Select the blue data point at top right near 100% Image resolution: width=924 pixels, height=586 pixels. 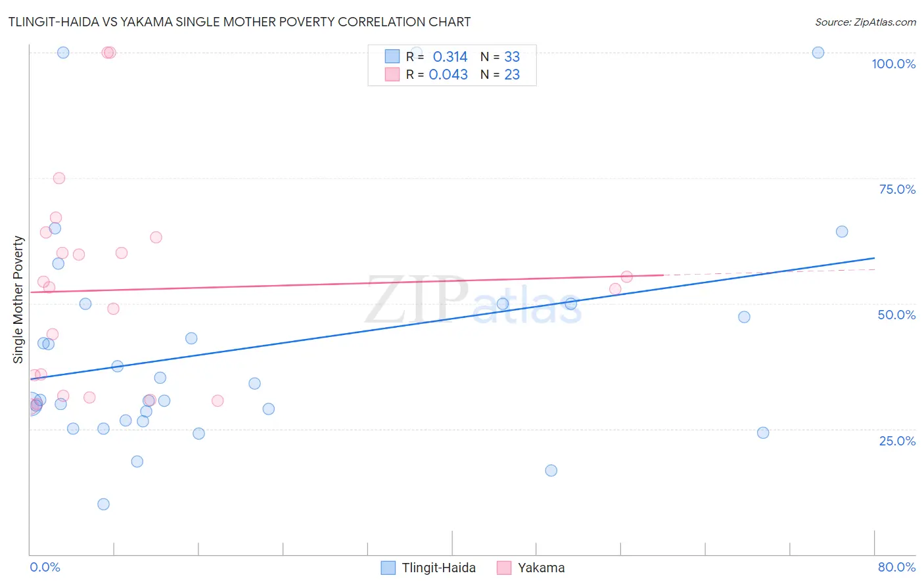[x=818, y=53]
